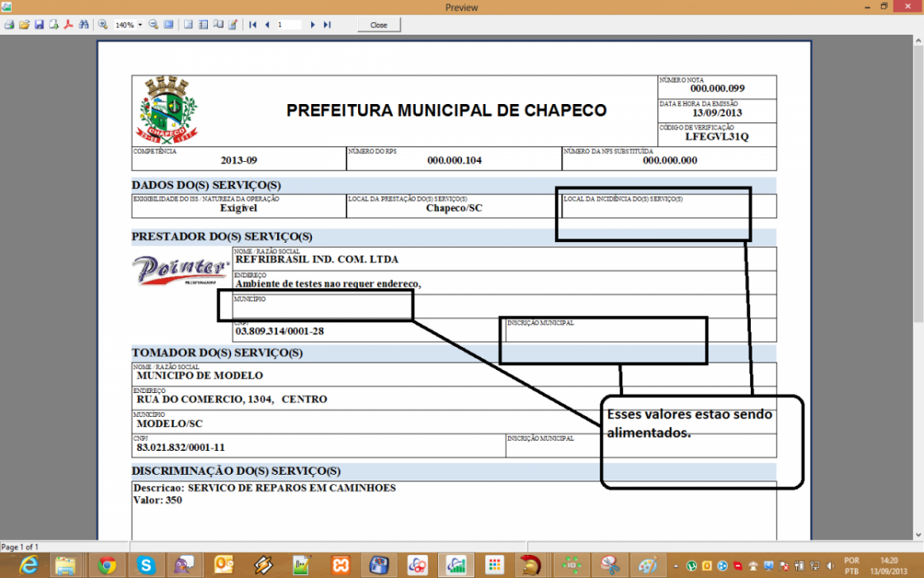Show hidden system tray icons
This screenshot has height=578, width=924.
676,566
